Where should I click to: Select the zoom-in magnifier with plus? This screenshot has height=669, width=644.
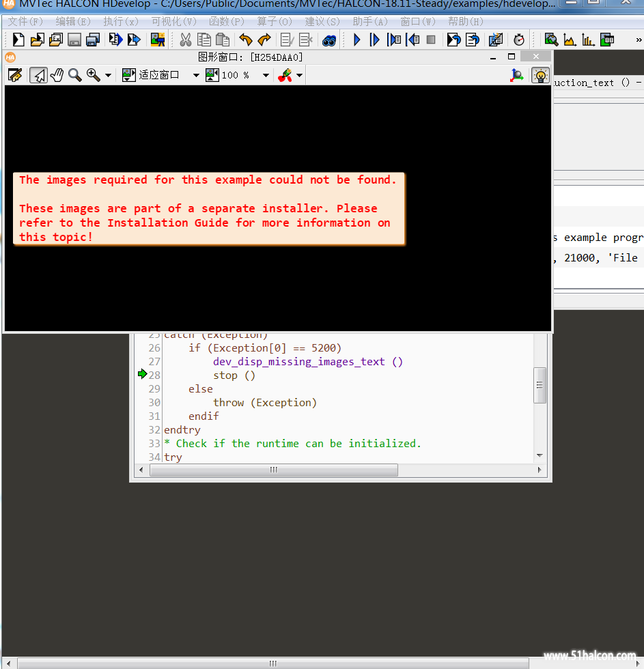point(93,75)
